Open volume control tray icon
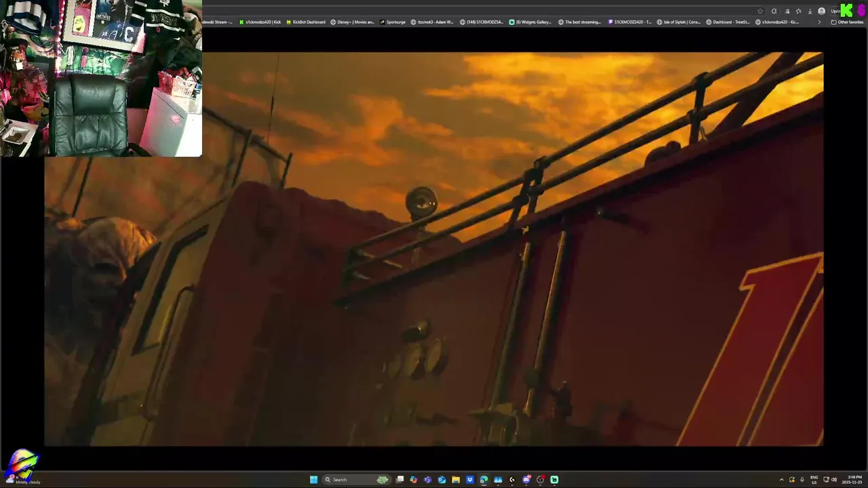 834,479
